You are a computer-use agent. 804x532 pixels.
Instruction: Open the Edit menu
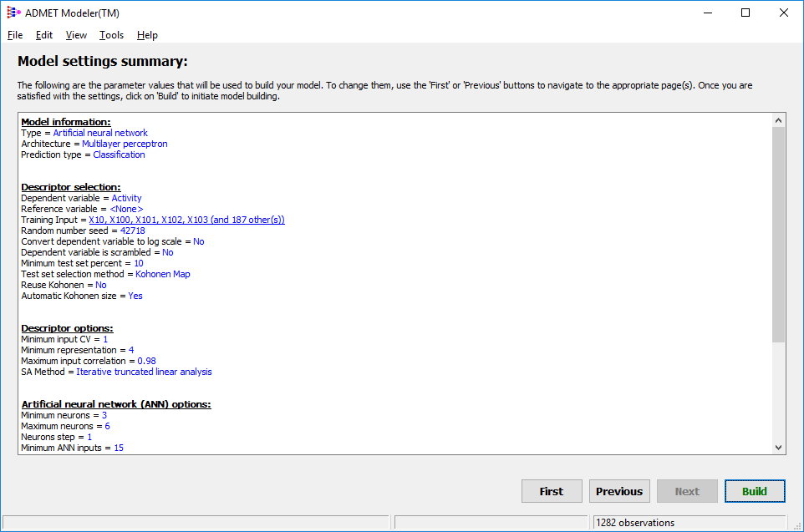(x=44, y=35)
